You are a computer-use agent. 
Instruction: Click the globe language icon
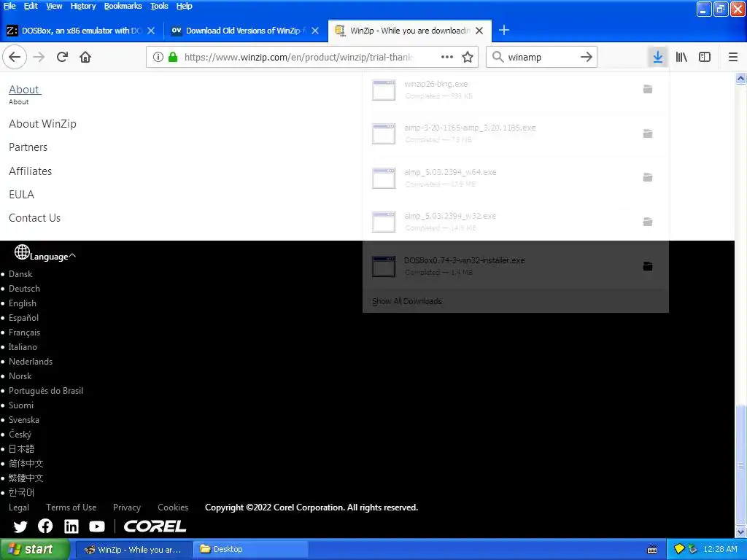(x=22, y=252)
